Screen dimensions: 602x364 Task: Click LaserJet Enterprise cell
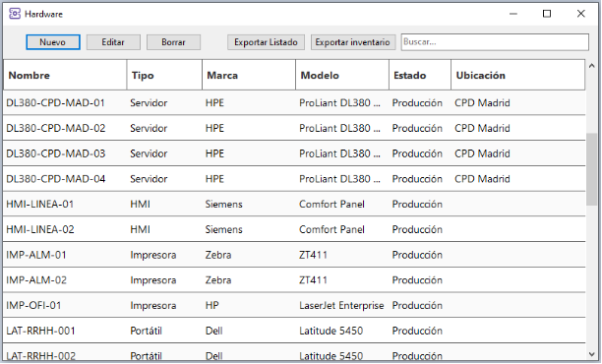click(x=341, y=306)
